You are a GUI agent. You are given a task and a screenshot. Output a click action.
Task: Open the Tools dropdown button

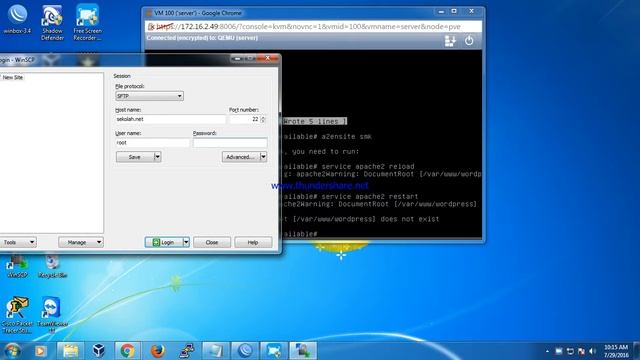click(18, 242)
